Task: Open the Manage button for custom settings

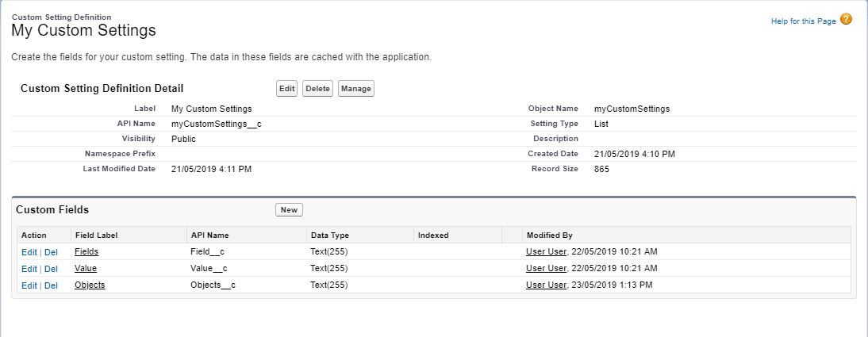Action: [355, 89]
